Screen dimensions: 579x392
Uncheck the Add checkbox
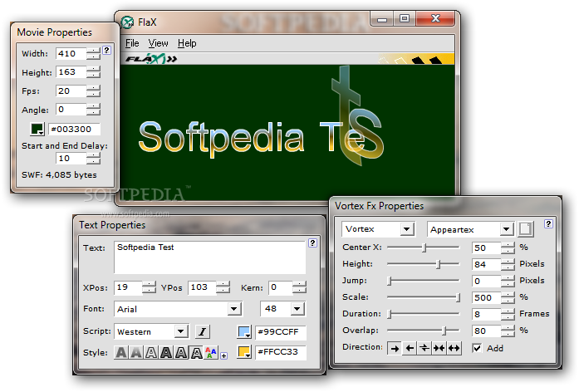477,348
